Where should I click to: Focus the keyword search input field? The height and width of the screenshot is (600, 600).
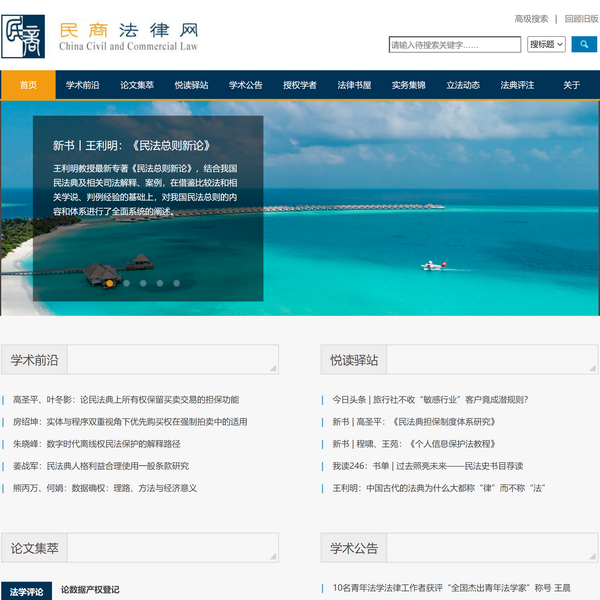(455, 45)
